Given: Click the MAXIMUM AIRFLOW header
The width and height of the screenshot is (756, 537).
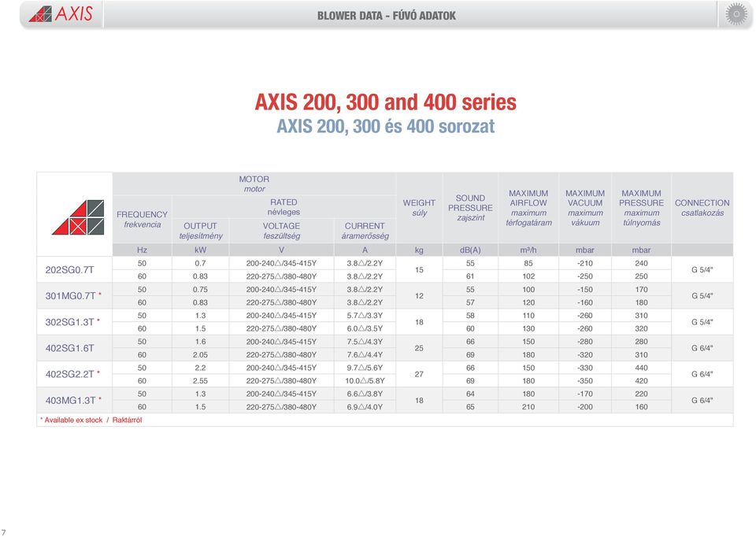Looking at the screenshot, I should click(x=528, y=208).
